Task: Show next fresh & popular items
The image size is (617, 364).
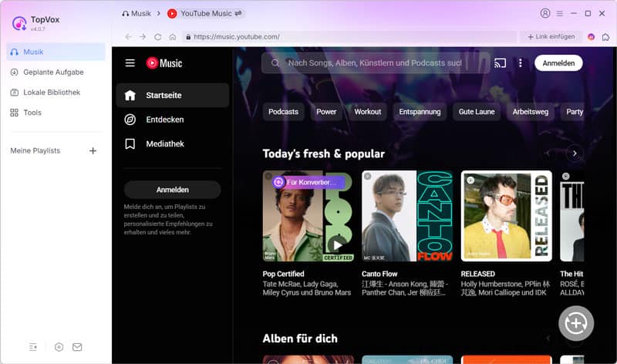Action: pyautogui.click(x=575, y=153)
